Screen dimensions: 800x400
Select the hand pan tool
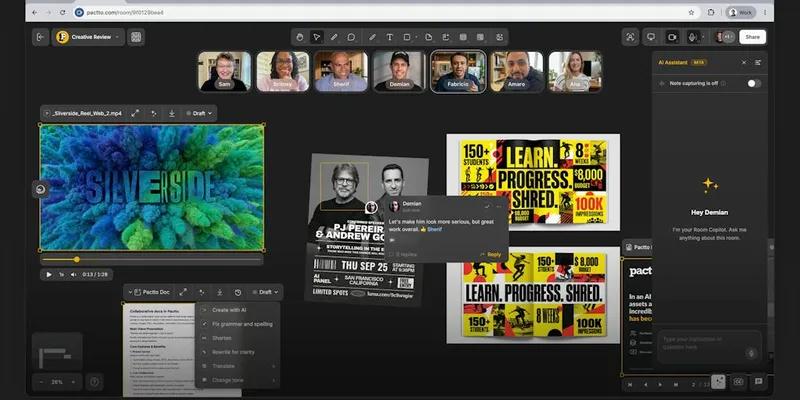pyautogui.click(x=300, y=37)
